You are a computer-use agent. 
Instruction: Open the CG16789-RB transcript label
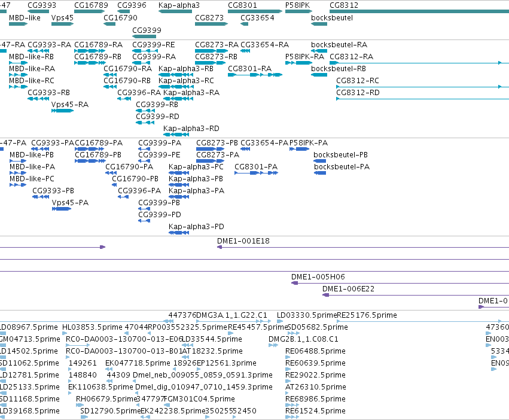(x=97, y=56)
